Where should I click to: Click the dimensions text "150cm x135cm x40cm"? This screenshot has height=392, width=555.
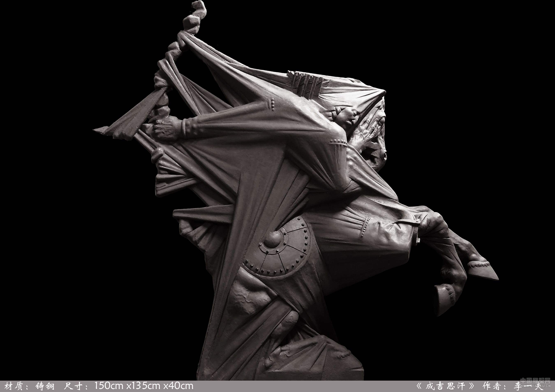[x=144, y=386]
